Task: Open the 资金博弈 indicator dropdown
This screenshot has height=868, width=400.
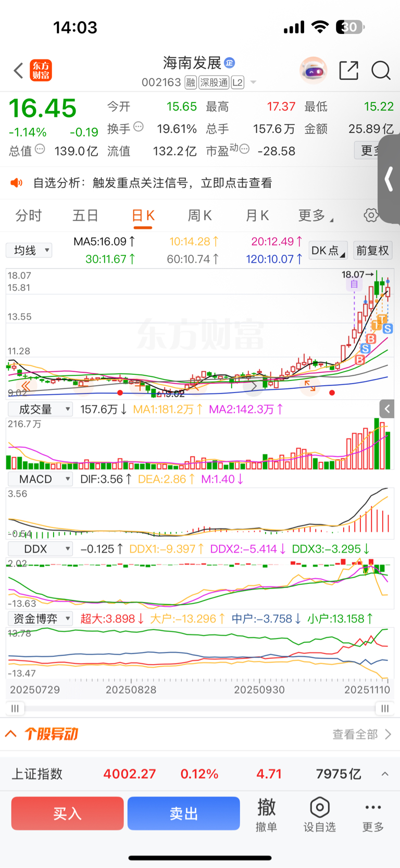Action: 40,619
